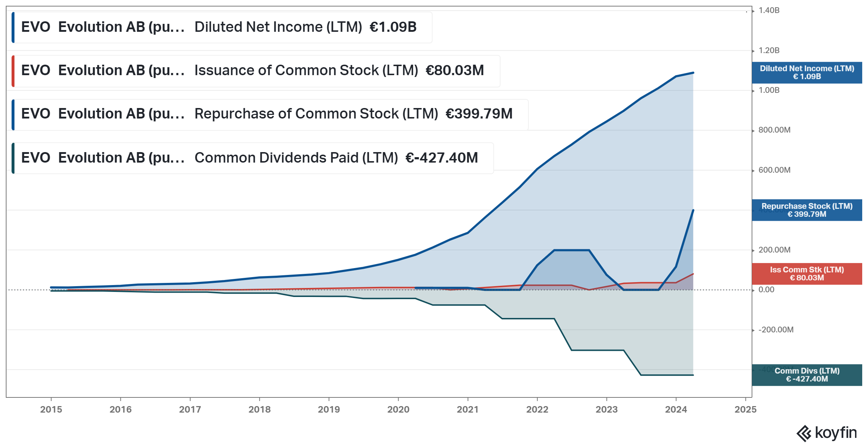This screenshot has height=448, width=868.
Task: Click the Repurchase Stock € 399.79M axis tag
Action: (x=807, y=210)
